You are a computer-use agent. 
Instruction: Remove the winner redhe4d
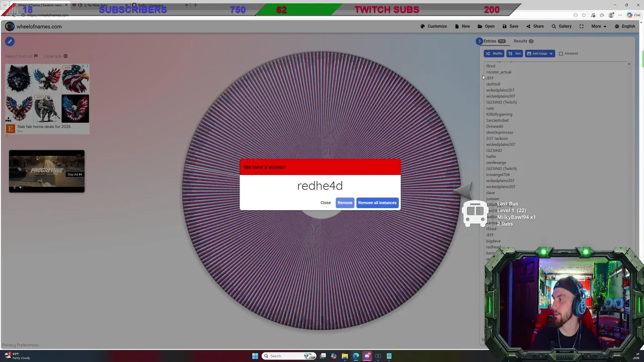tap(345, 203)
